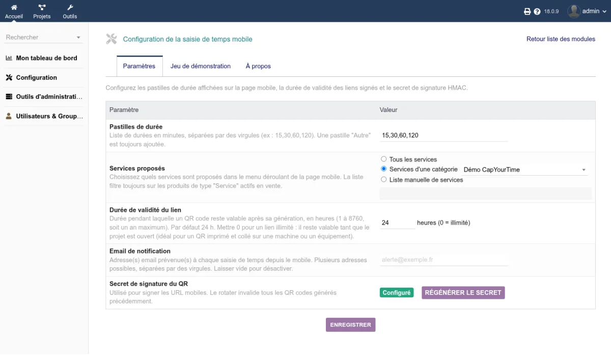Click the 'Paramètre' column header
Image resolution: width=611 pixels, height=364 pixels.
point(124,110)
